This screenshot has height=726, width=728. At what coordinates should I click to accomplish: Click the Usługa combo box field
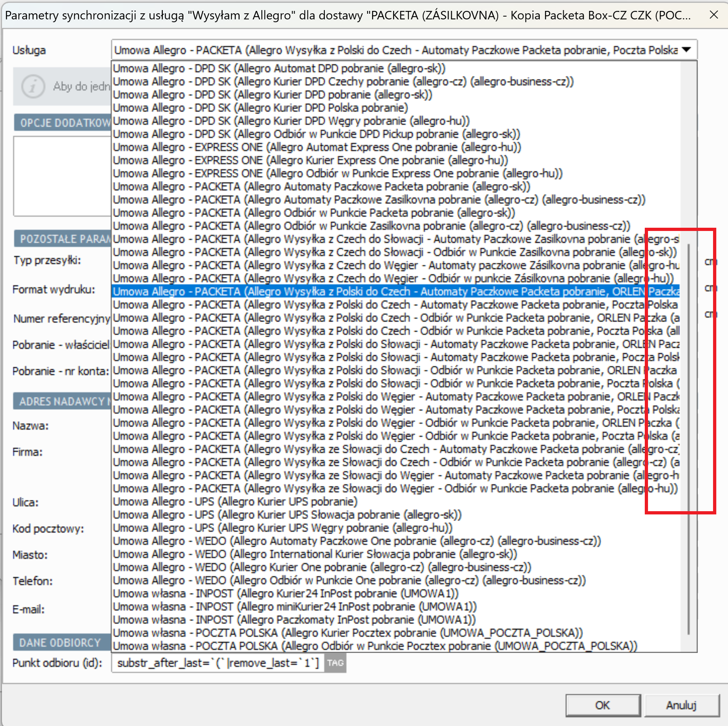[x=396, y=50]
